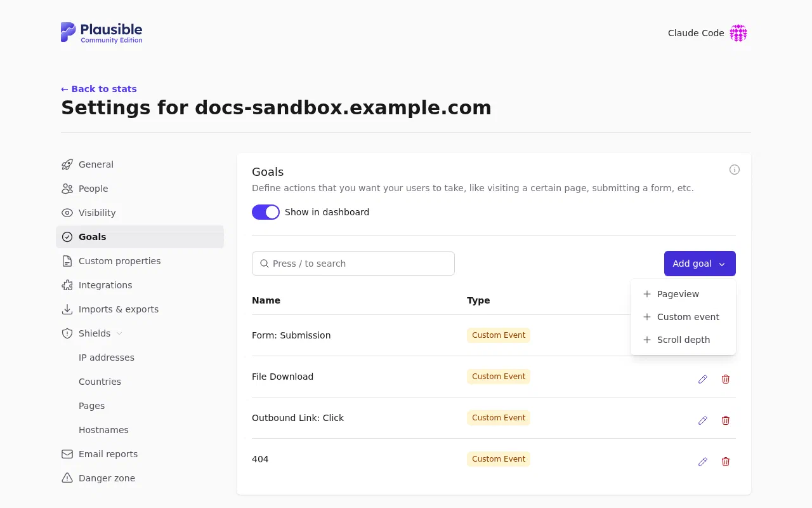The height and width of the screenshot is (508, 812).
Task: Collapse the Shields section chevron
Action: [x=119, y=333]
